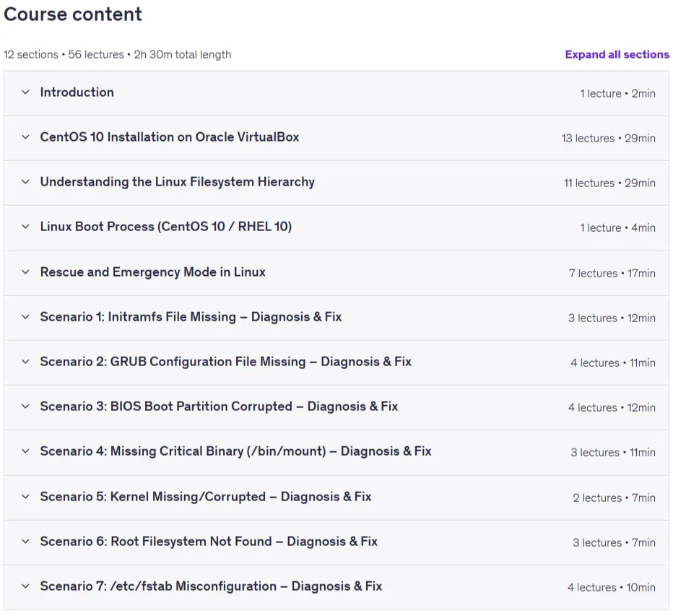Expand Scenario 1 Initramfs chevron
Image resolution: width=673 pixels, height=616 pixels.
coord(26,317)
